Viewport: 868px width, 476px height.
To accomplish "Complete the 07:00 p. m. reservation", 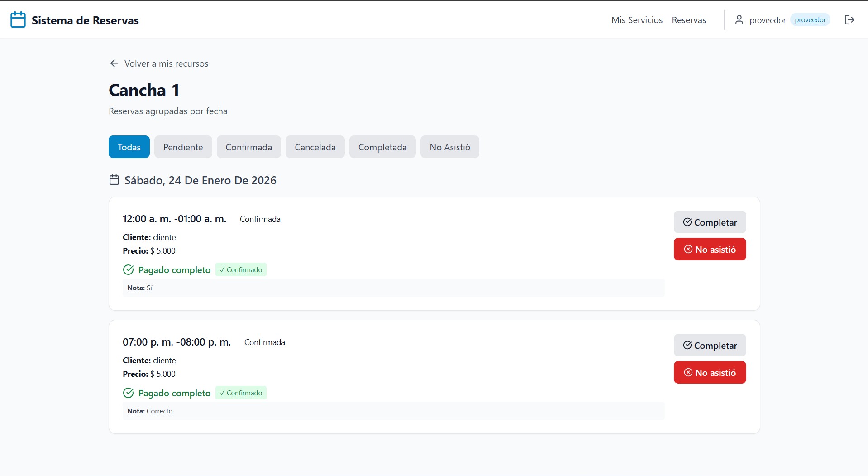I will pos(710,345).
